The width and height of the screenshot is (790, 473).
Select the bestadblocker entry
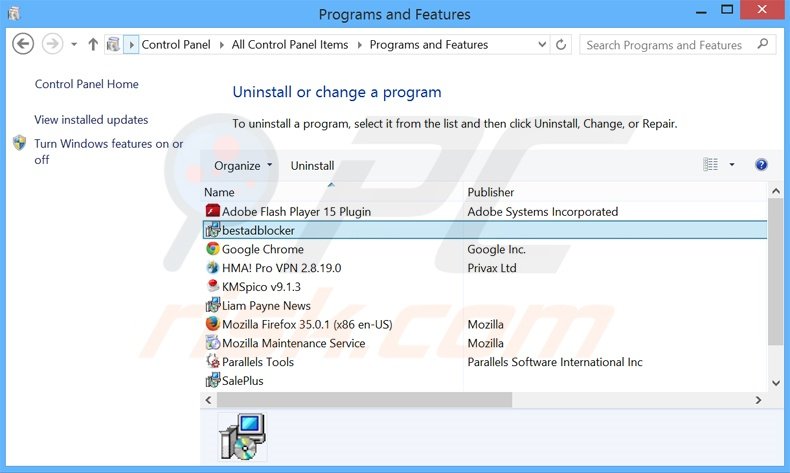(258, 230)
